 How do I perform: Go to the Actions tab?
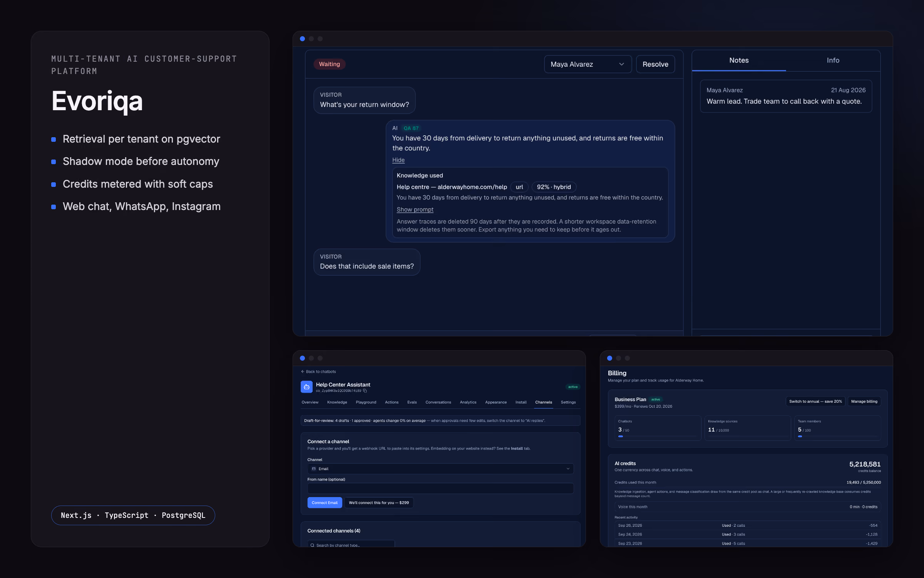coord(392,402)
